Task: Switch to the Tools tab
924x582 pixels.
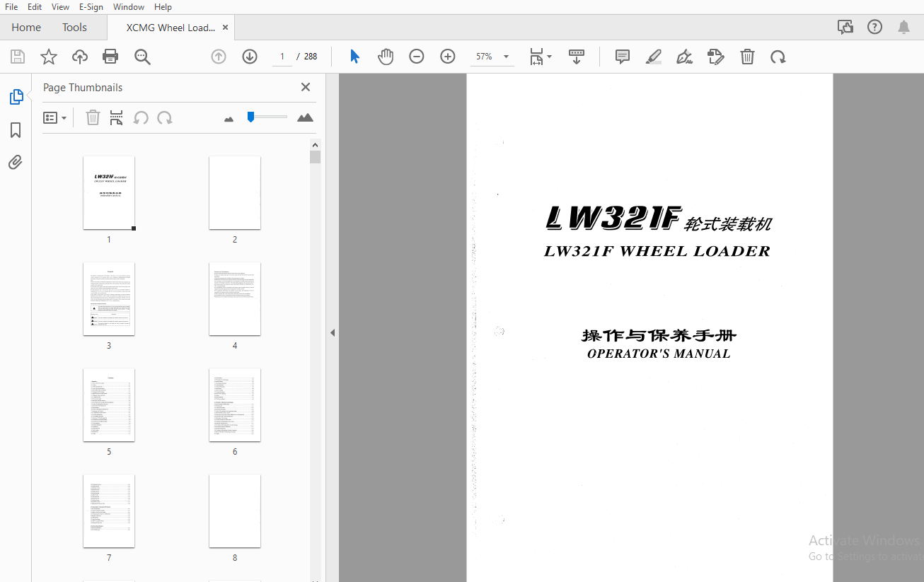Action: tap(74, 28)
